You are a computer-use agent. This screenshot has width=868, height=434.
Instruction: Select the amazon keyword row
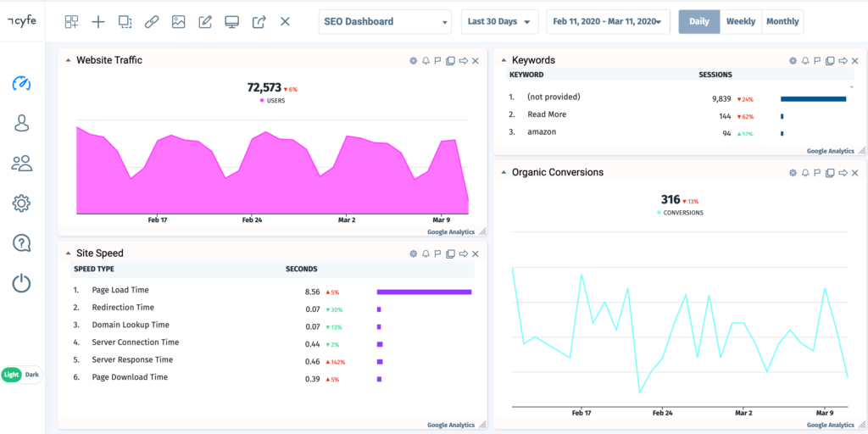click(x=542, y=131)
